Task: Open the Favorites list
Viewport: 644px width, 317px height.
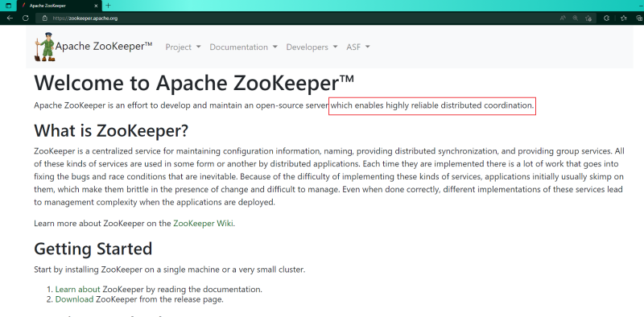Action: tap(624, 18)
